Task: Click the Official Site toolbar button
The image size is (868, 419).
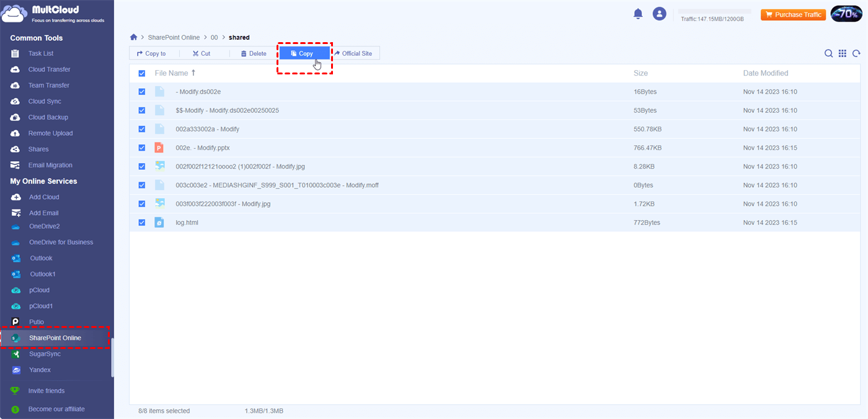Action: (x=353, y=54)
